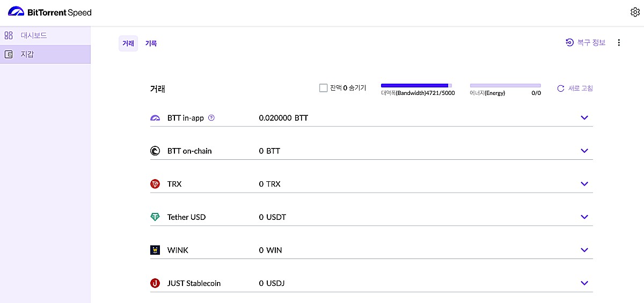Viewport: 644px width, 303px height.
Task: Click the Tether USD name label
Action: pyautogui.click(x=186, y=217)
